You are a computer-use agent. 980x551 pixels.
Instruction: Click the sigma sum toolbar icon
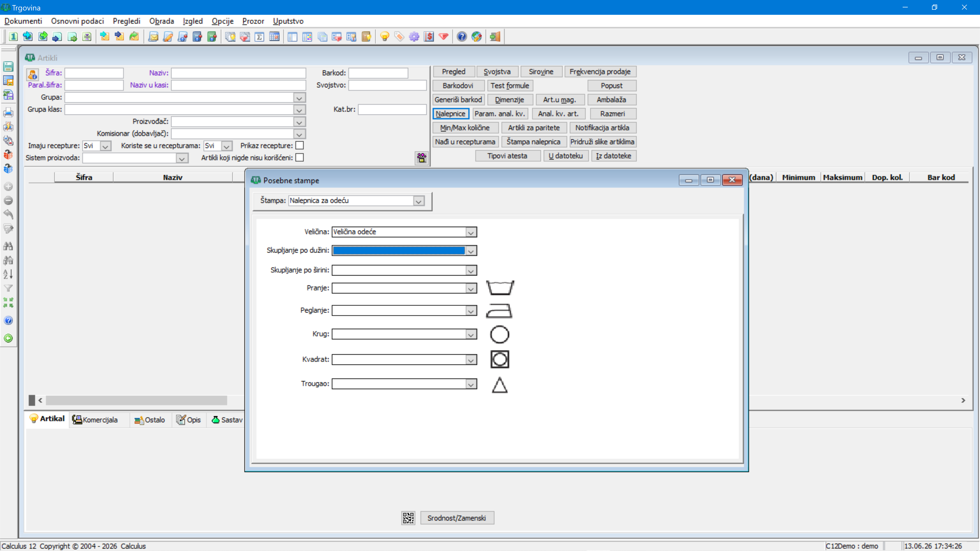click(x=260, y=36)
